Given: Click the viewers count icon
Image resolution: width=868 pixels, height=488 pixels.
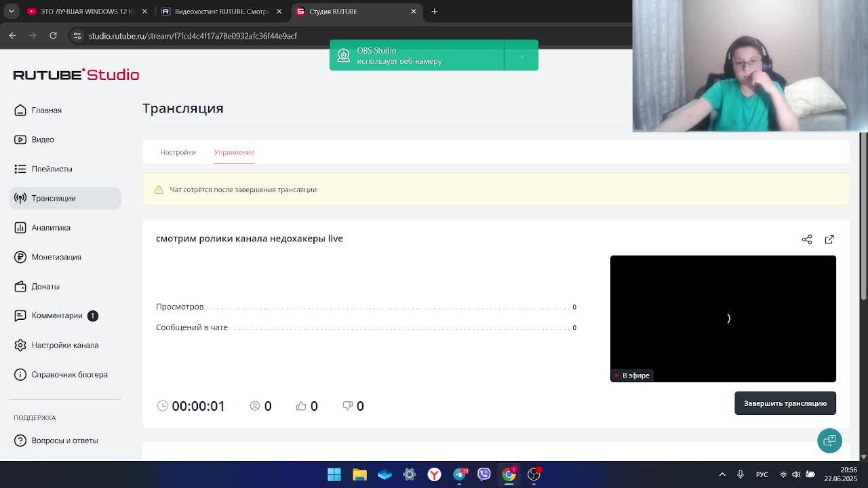Looking at the screenshot, I should (x=255, y=405).
